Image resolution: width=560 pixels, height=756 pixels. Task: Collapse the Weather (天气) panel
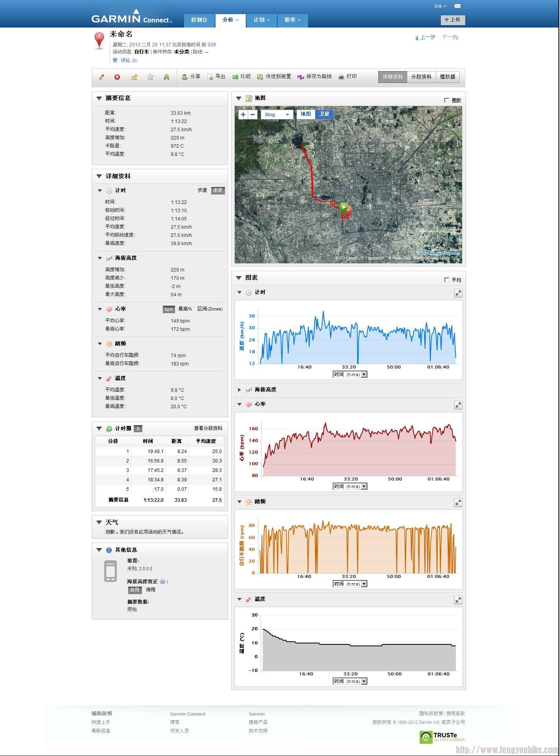pyautogui.click(x=99, y=523)
